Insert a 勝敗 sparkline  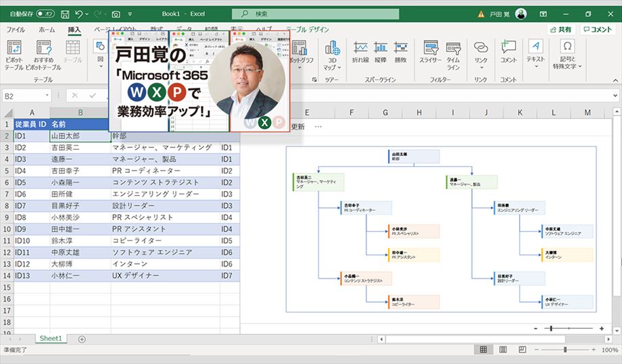coord(401,52)
